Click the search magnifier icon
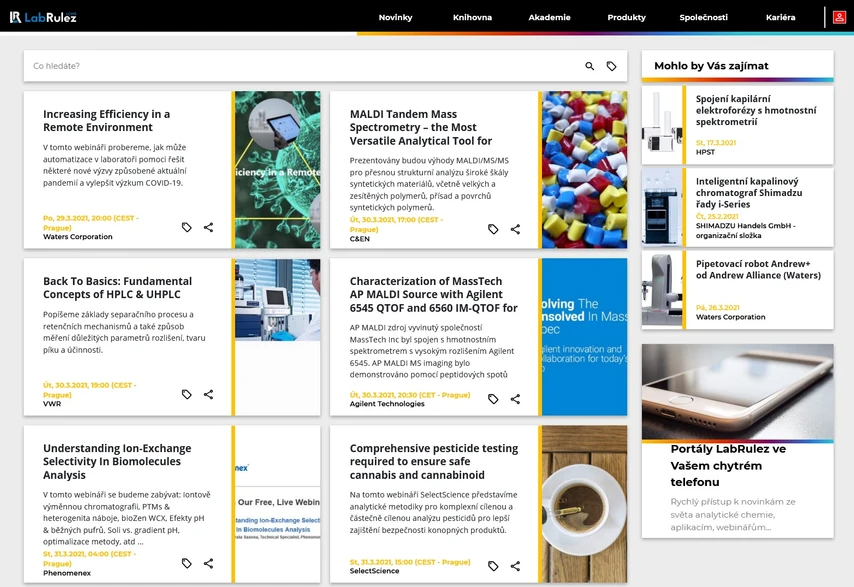The width and height of the screenshot is (854, 587). pyautogui.click(x=589, y=66)
